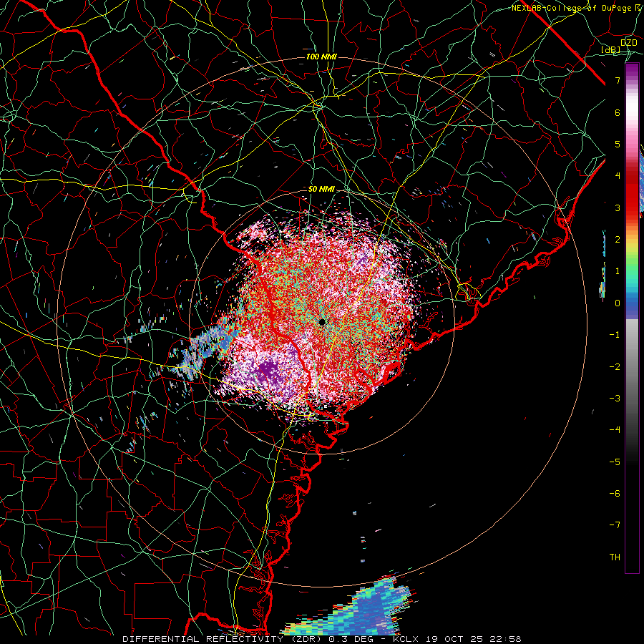The image size is (644, 644).
Task: Click the 6 value on the color scale
Action: pos(618,112)
